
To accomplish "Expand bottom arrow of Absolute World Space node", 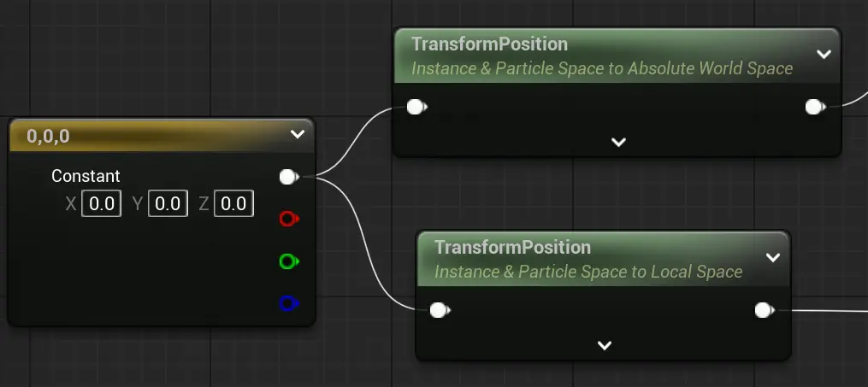I will [619, 142].
